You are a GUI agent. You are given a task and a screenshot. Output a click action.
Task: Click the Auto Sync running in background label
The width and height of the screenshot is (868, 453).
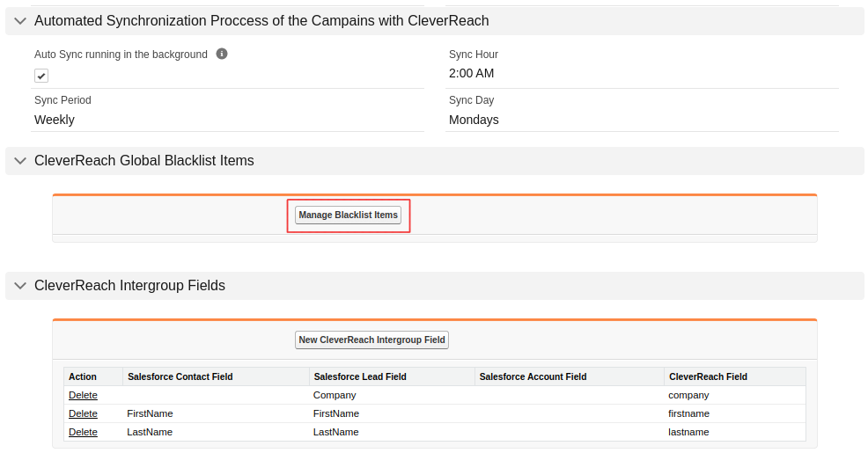pyautogui.click(x=121, y=55)
